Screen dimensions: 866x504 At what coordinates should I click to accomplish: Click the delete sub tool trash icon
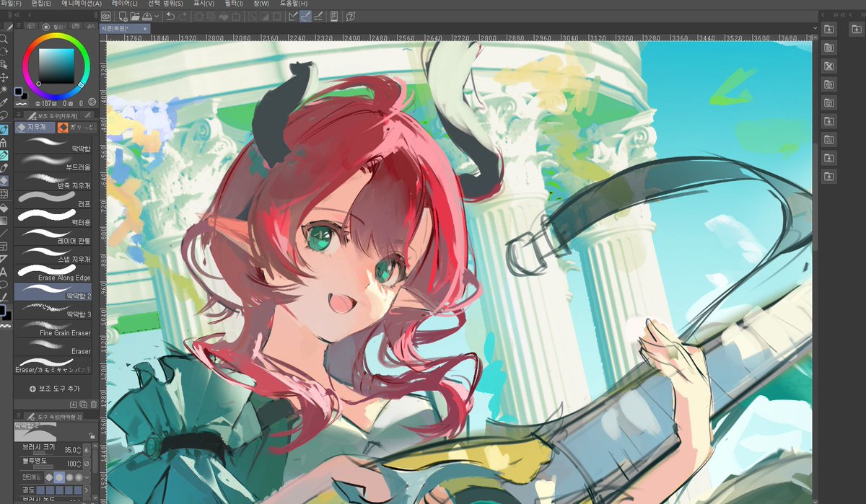point(93,404)
